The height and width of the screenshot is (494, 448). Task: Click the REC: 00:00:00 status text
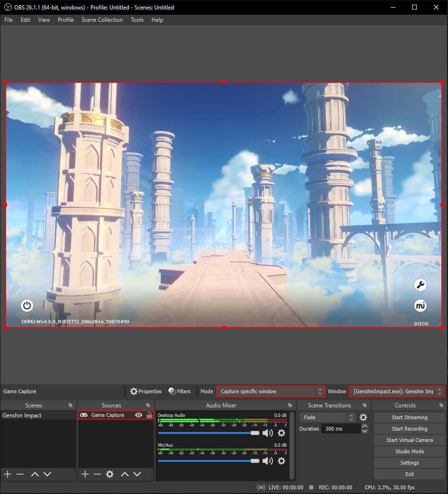tap(335, 487)
